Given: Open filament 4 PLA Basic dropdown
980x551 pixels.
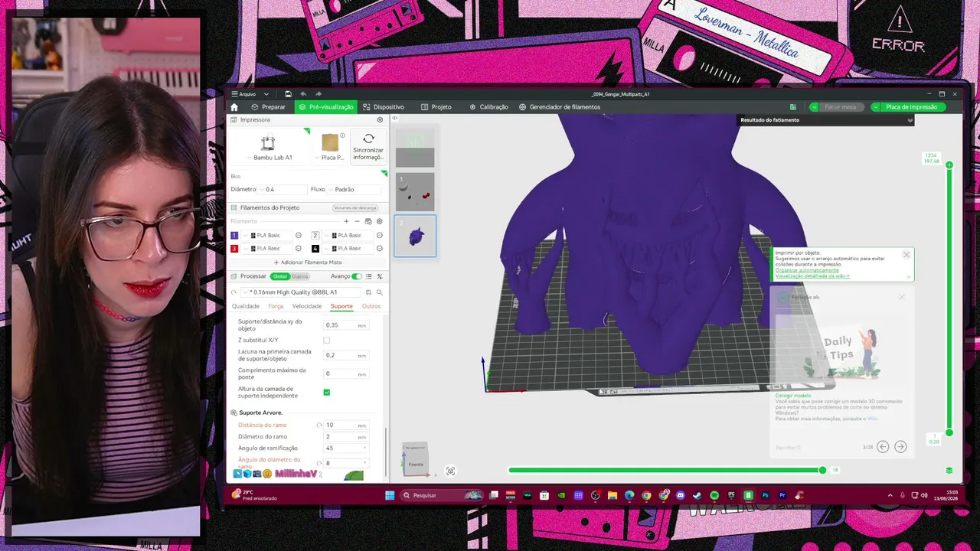Looking at the screenshot, I should (x=348, y=249).
